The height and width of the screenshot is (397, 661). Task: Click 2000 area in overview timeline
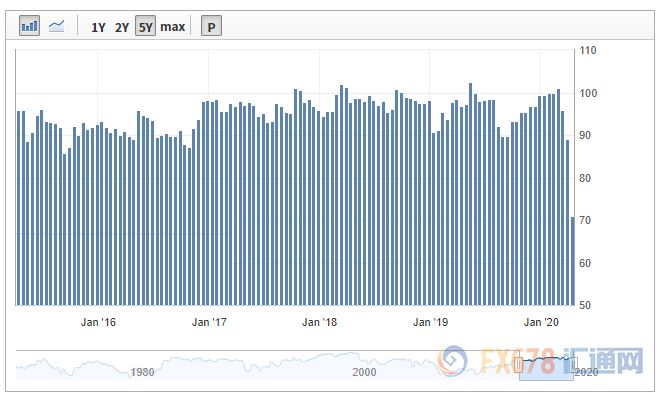364,372
